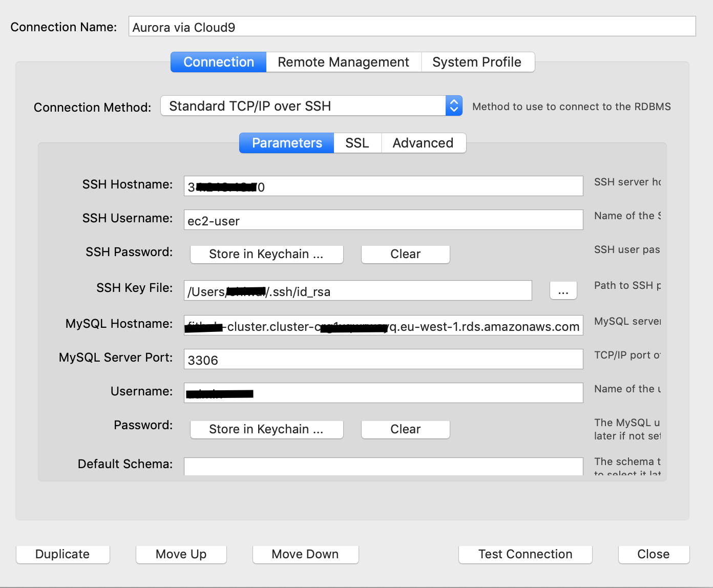Click inside the Default Schema field
Viewport: 713px width, 588px height.
point(383,466)
